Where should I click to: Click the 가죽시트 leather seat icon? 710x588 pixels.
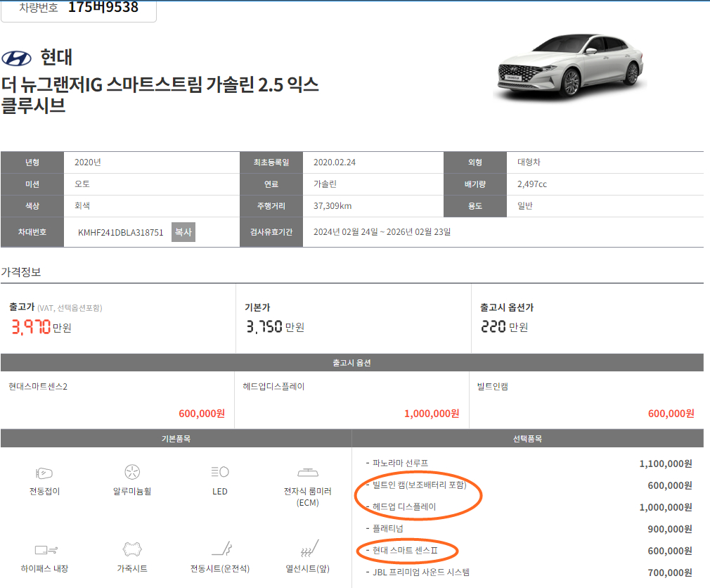click(x=132, y=549)
